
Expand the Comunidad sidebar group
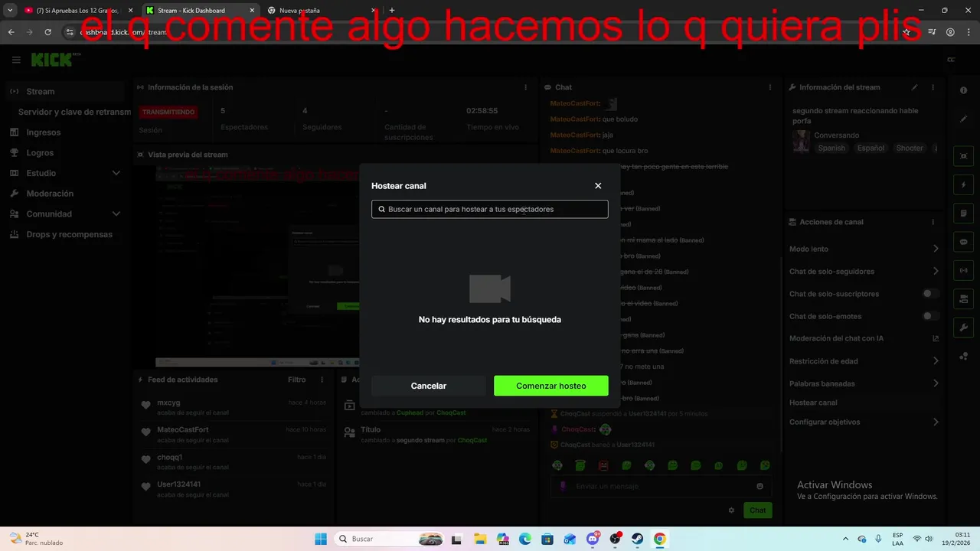64,214
